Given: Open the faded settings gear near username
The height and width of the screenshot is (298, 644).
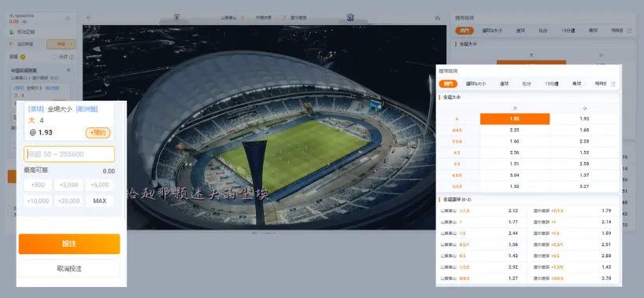Looking at the screenshot, I should click(x=68, y=18).
